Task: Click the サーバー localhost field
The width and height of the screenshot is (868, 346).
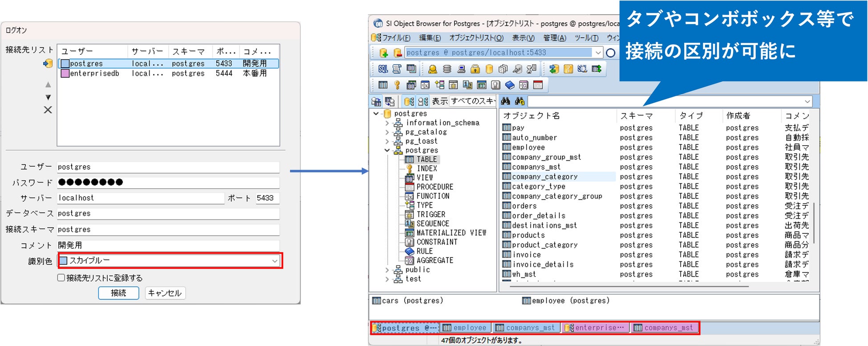Action: coord(141,198)
